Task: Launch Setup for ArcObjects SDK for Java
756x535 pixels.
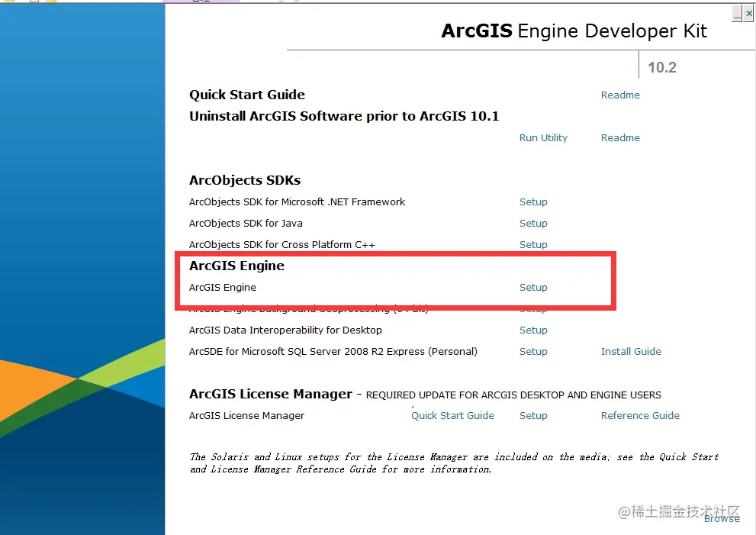Action: coord(533,223)
